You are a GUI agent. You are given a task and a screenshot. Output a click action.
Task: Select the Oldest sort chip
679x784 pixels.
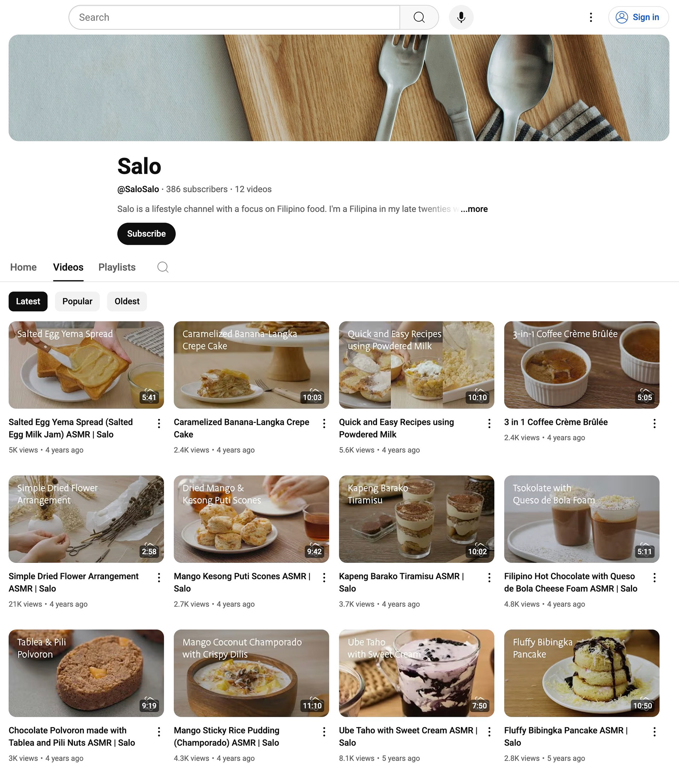pyautogui.click(x=127, y=301)
